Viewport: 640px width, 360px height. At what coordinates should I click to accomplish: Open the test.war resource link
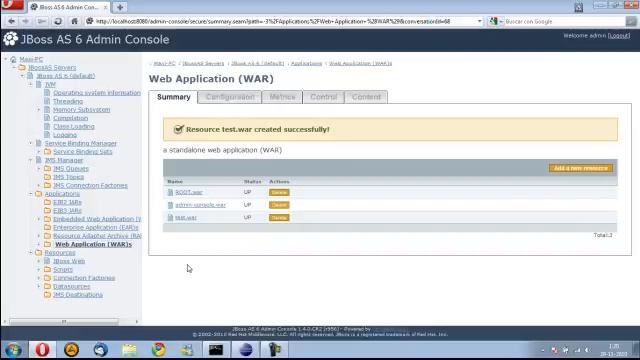(x=186, y=218)
